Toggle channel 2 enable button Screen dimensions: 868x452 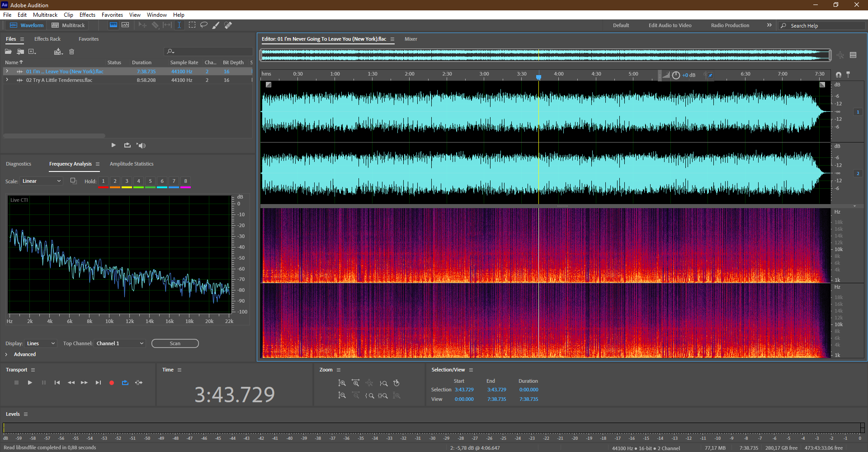point(858,173)
